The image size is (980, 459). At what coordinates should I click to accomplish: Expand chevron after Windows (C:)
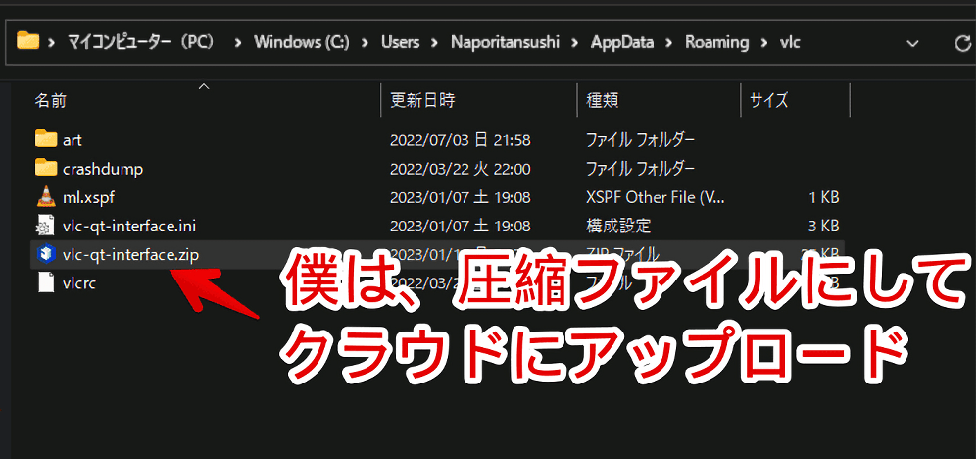pos(366,42)
